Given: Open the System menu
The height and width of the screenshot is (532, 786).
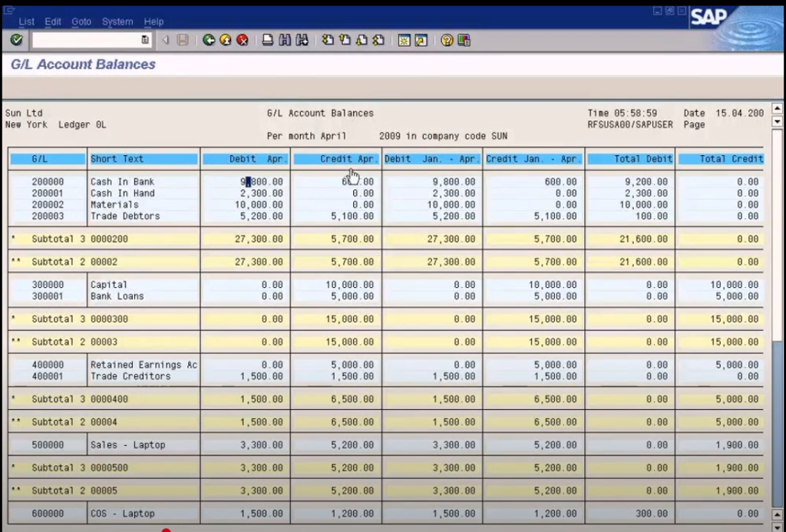Looking at the screenshot, I should tap(117, 21).
